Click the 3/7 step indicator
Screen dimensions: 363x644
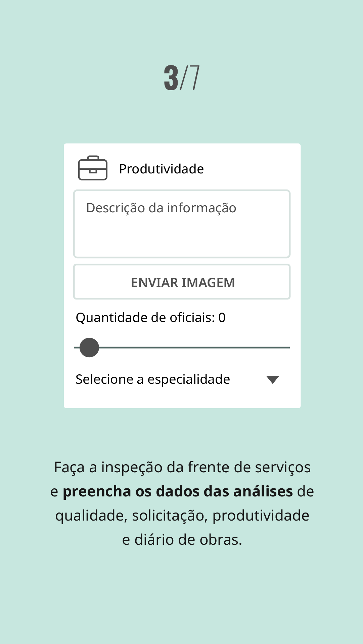coord(182,78)
